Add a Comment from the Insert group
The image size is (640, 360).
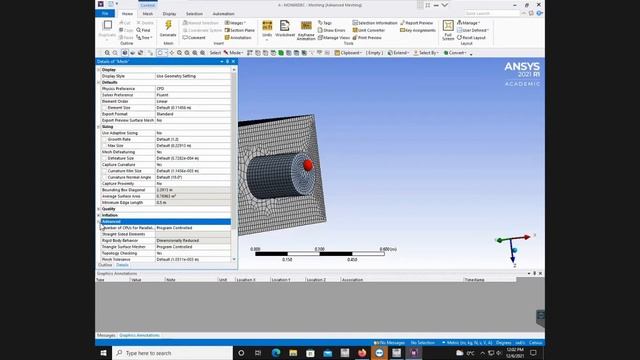coord(194,38)
